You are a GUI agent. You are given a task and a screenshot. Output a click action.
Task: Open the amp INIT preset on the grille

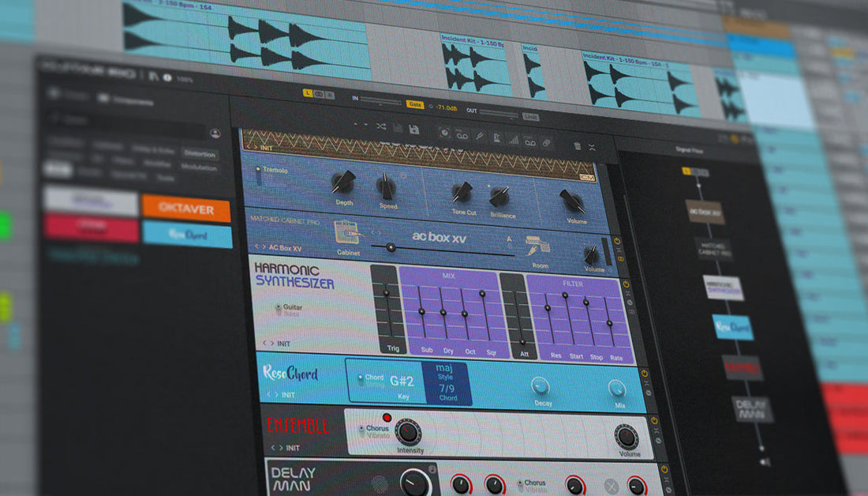coord(266,148)
